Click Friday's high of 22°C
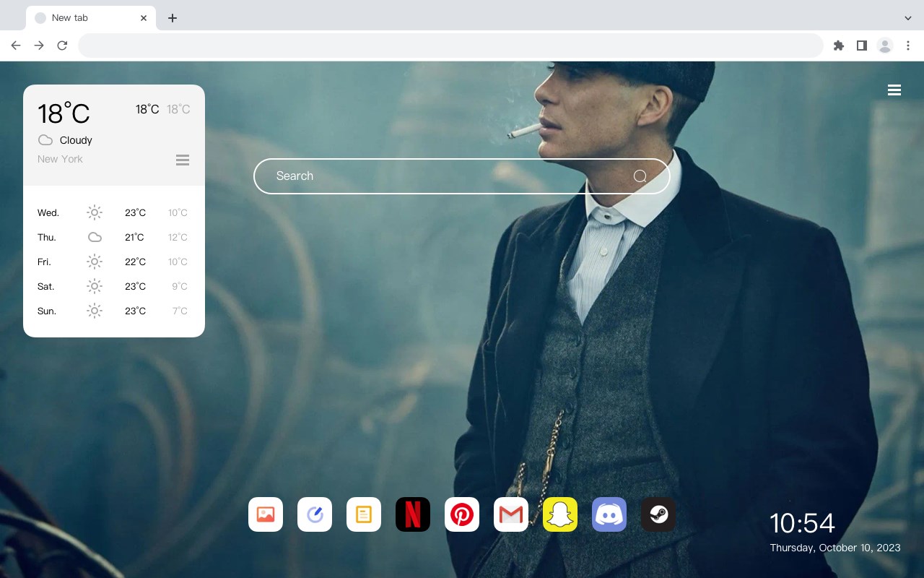The width and height of the screenshot is (924, 578). click(x=135, y=262)
